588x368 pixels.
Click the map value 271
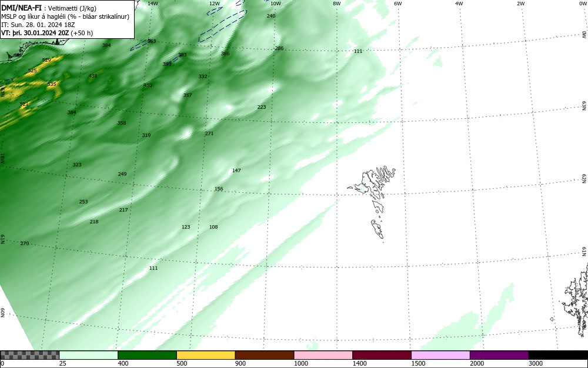[209, 133]
